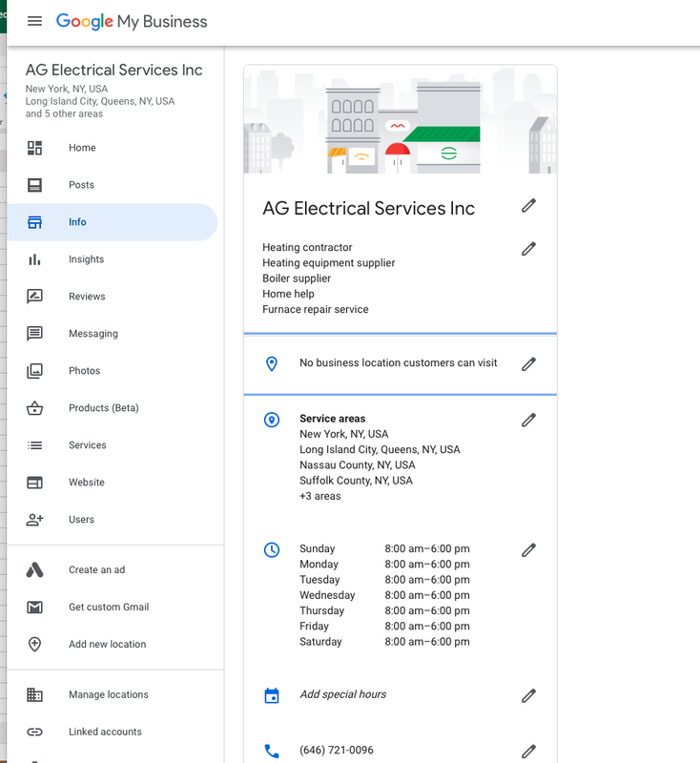The width and height of the screenshot is (700, 763).
Task: Edit business hours with pencil icon
Action: [528, 550]
